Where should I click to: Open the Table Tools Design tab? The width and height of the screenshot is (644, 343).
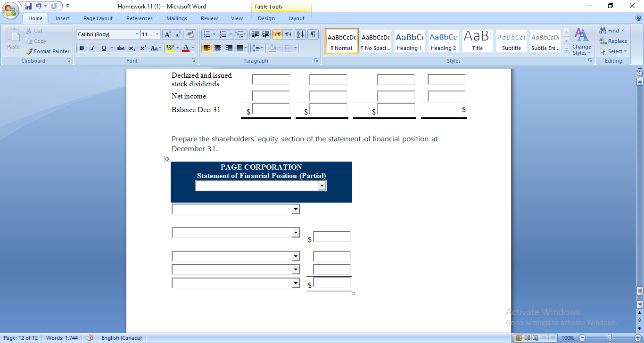point(266,18)
